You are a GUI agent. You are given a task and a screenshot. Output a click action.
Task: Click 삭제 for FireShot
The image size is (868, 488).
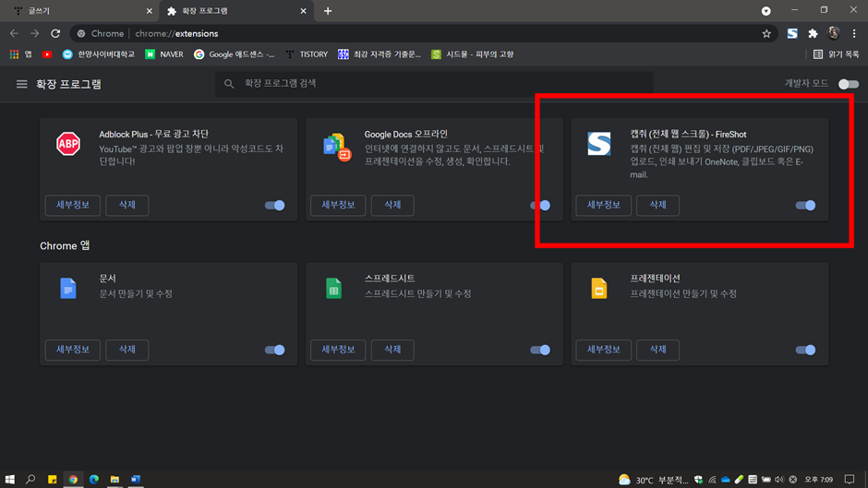657,206
